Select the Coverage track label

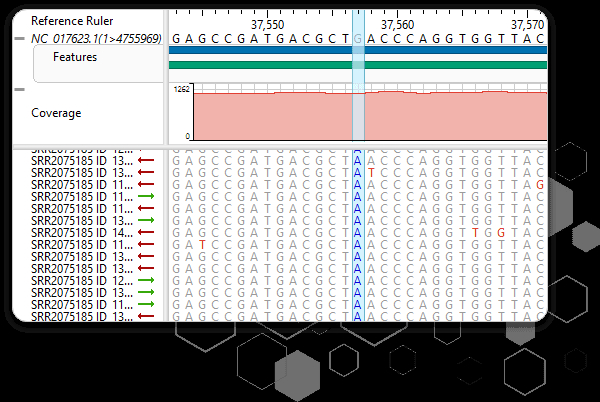click(x=56, y=113)
